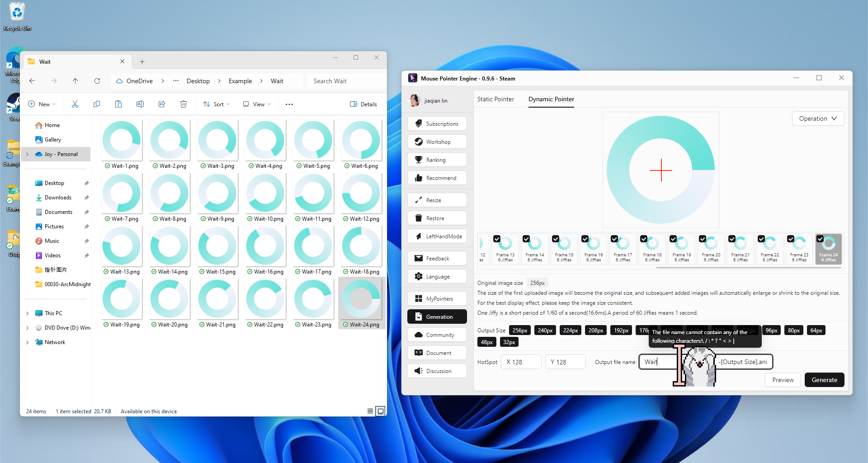868x463 pixels.
Task: Select the Resize tool icon
Action: [x=419, y=200]
